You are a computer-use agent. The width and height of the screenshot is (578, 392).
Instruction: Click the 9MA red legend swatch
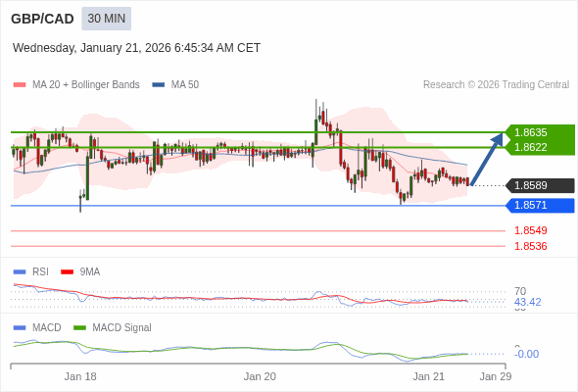[x=67, y=272]
